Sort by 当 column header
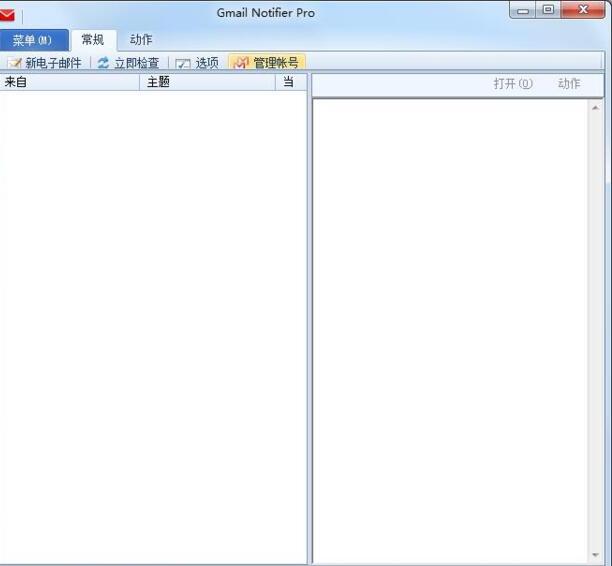The height and width of the screenshot is (566, 612). (x=291, y=82)
